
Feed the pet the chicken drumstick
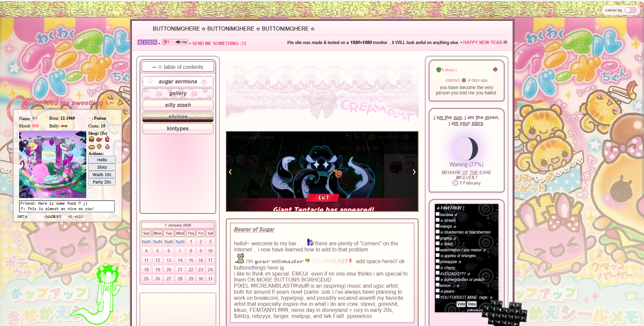coord(99,139)
